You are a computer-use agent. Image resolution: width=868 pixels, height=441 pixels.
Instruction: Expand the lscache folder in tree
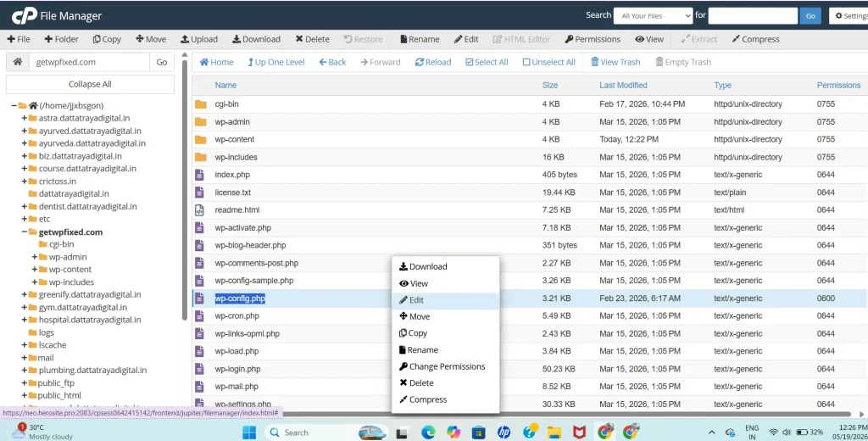pos(25,344)
